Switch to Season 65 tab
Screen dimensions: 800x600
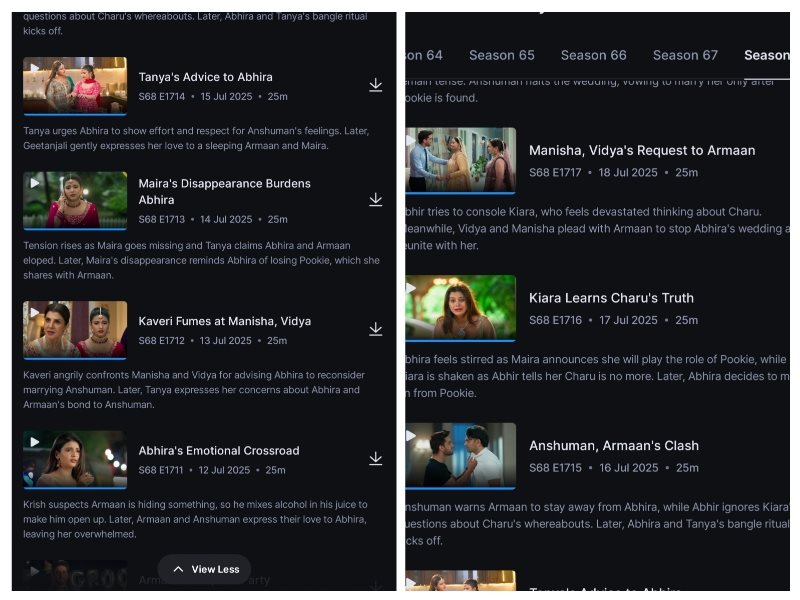click(502, 55)
